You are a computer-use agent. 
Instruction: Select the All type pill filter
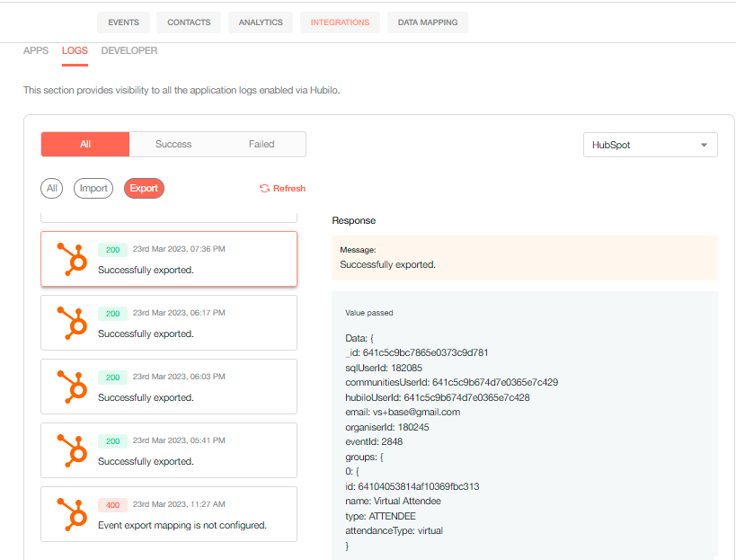(x=51, y=188)
